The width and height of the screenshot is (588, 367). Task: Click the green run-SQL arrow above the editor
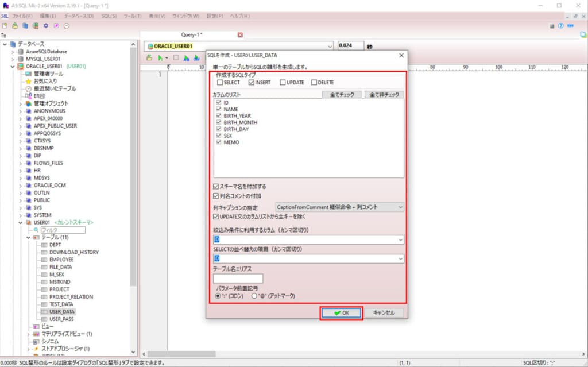160,57
